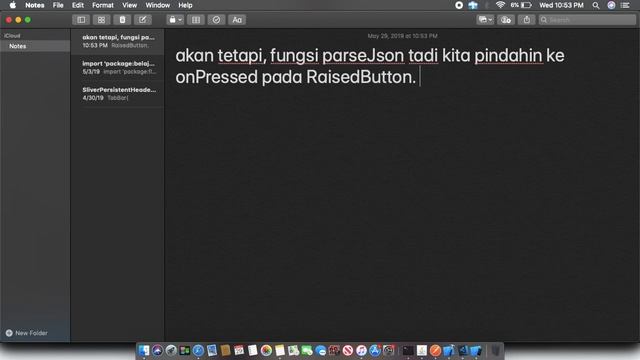Viewport: 640px width, 360px height.
Task: Click the Wi-Fi status icon
Action: click(x=500, y=5)
